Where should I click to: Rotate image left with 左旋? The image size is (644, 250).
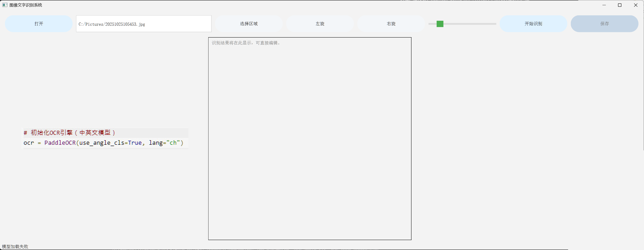click(x=320, y=24)
